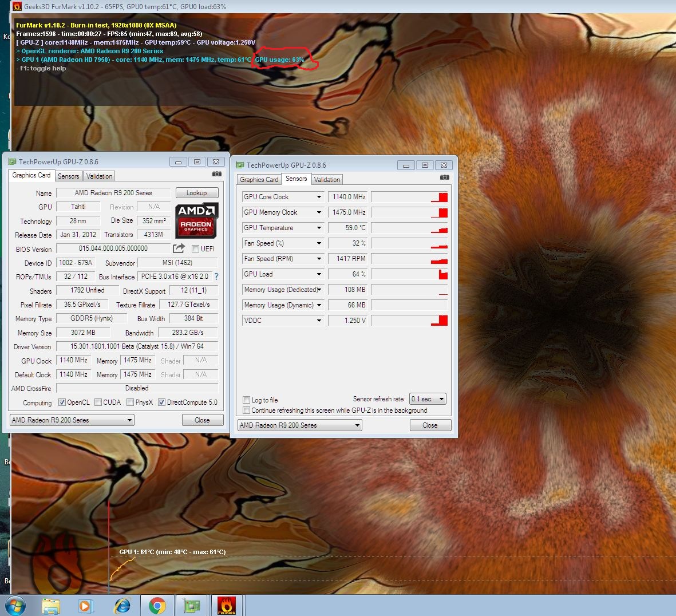
Task: Click the FurMark title bar icon
Action: [x=17, y=6]
